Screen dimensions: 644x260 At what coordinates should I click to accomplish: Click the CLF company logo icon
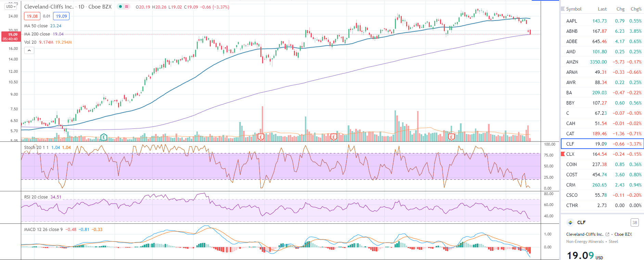coord(570,222)
